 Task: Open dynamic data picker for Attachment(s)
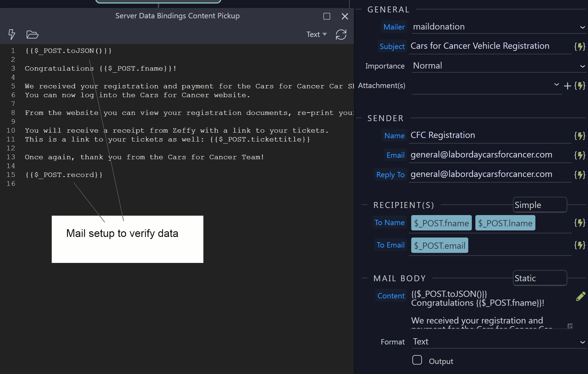[x=579, y=86]
